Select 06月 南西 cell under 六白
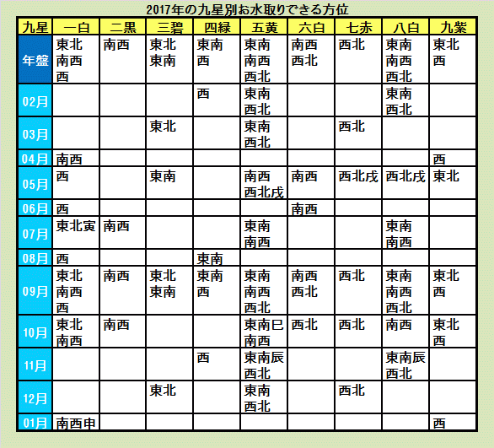The width and height of the screenshot is (494, 448). coord(311,208)
